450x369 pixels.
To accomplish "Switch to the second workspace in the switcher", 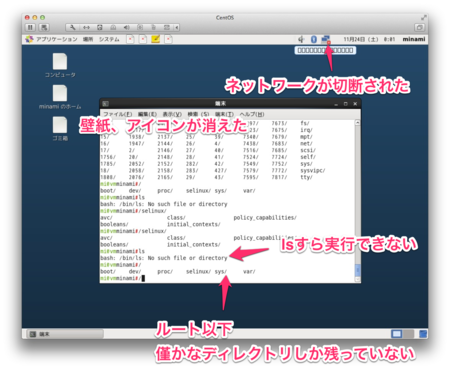I will coord(408,334).
